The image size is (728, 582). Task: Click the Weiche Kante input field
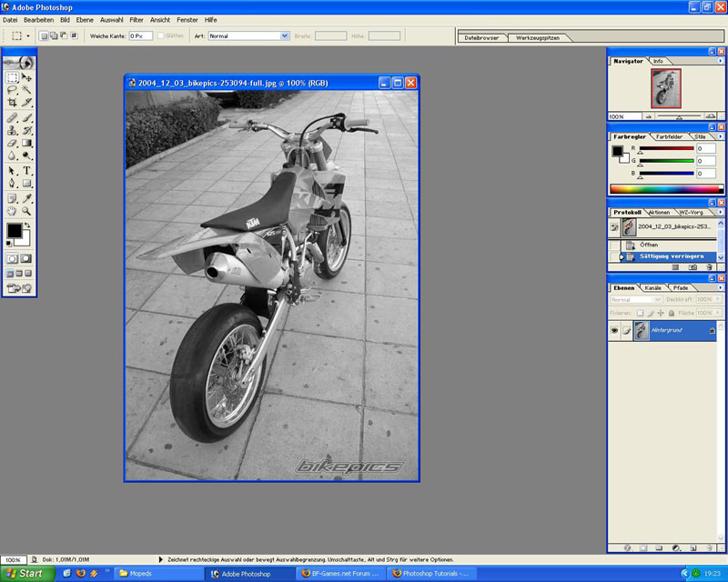(140, 35)
